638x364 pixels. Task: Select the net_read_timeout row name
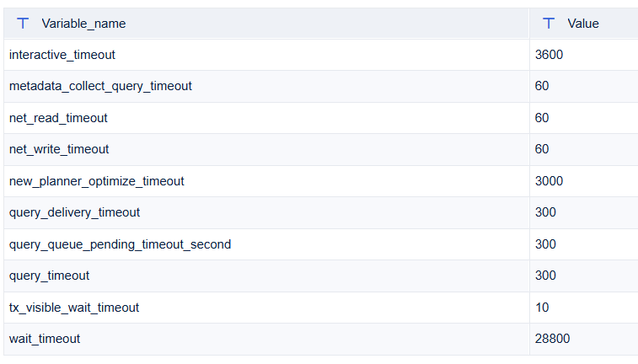tap(58, 118)
